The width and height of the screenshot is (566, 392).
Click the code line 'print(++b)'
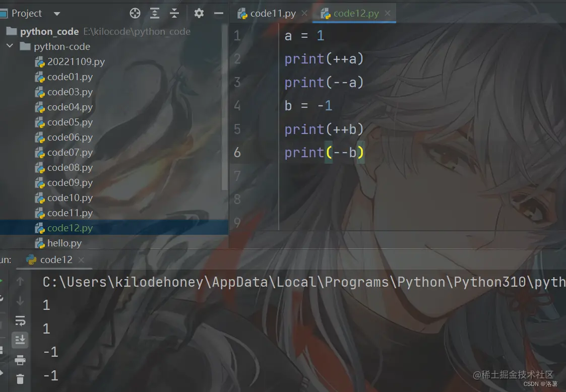(x=324, y=129)
